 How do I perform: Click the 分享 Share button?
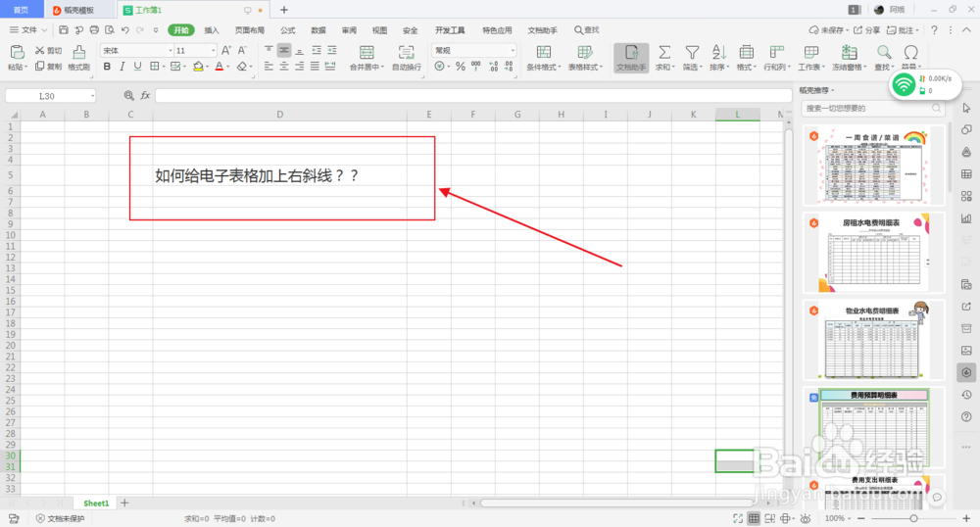click(867, 30)
